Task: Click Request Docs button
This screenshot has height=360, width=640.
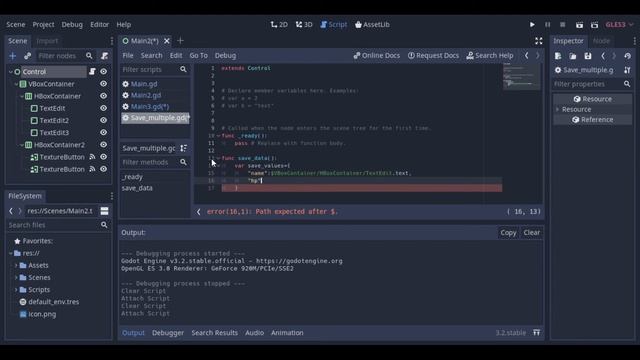Action: pos(433,56)
